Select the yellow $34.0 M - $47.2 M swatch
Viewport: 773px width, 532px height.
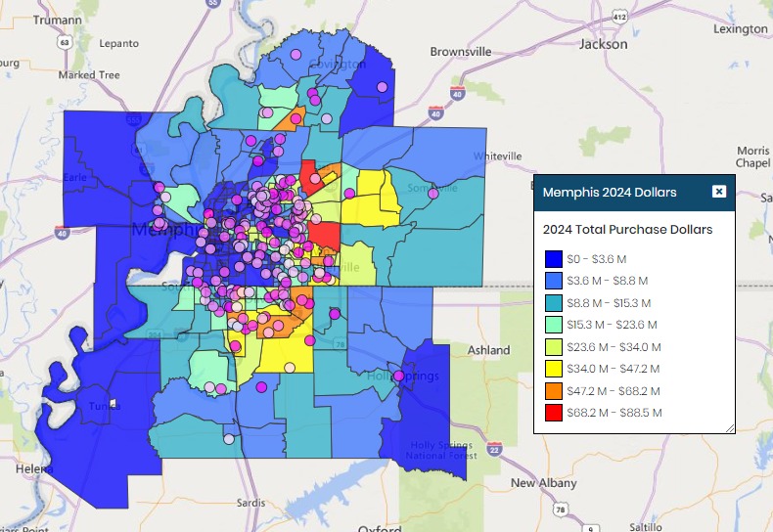click(554, 369)
